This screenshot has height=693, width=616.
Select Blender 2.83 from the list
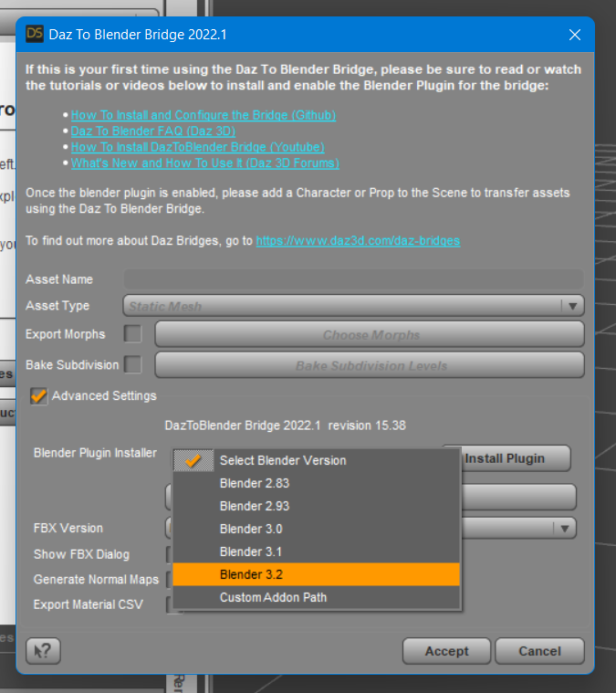click(x=316, y=483)
